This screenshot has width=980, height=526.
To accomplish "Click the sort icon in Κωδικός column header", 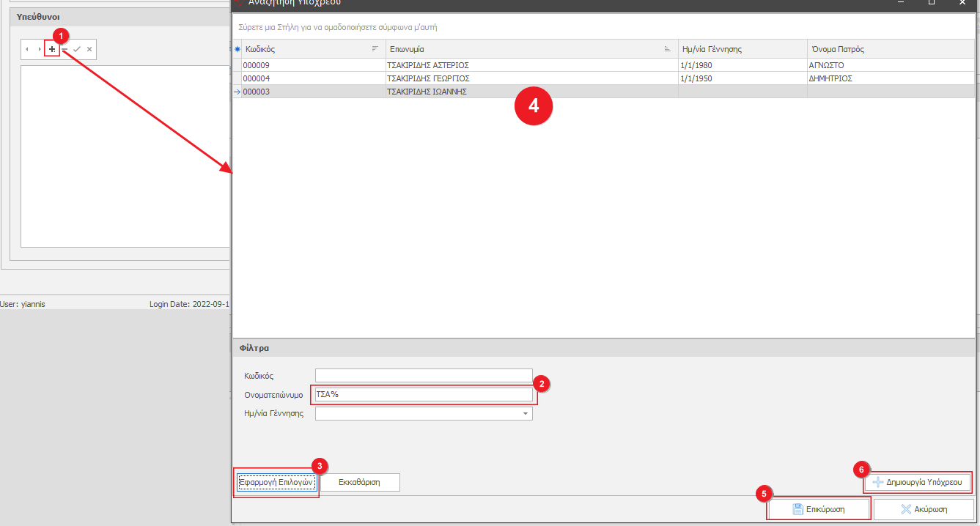I will [375, 49].
